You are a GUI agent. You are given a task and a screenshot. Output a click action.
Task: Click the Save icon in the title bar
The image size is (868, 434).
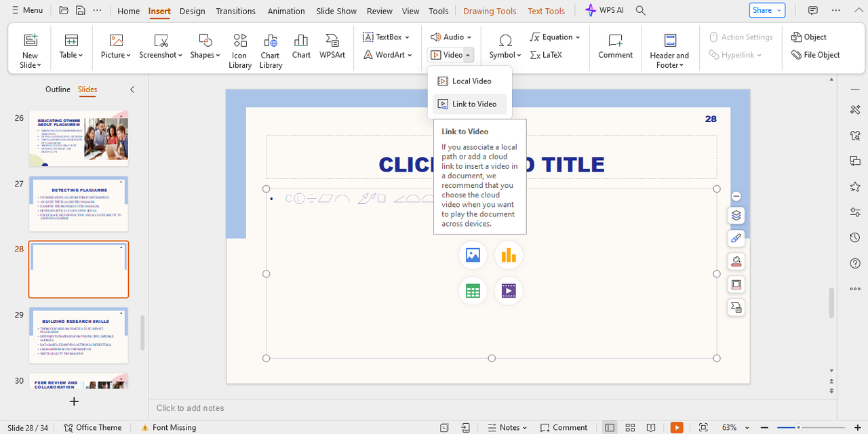pyautogui.click(x=81, y=10)
